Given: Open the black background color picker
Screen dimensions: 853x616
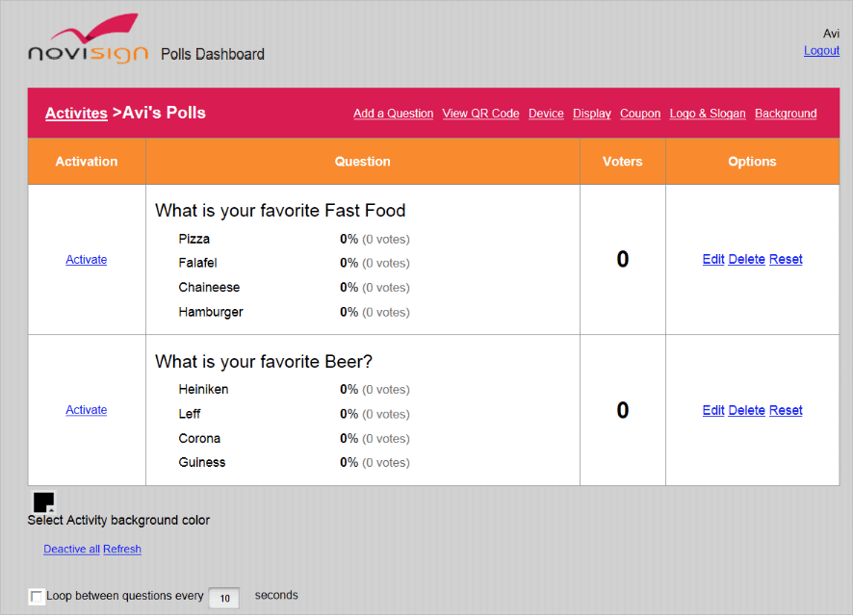Looking at the screenshot, I should [43, 502].
